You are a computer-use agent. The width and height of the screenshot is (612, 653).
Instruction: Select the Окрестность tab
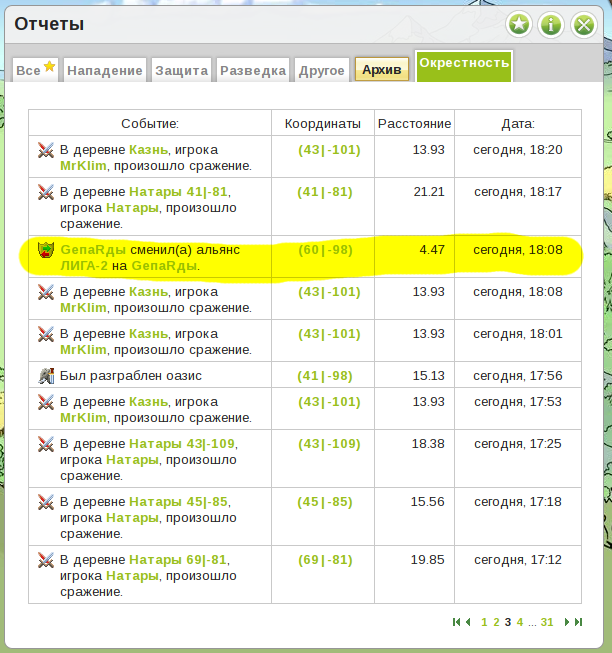[464, 66]
